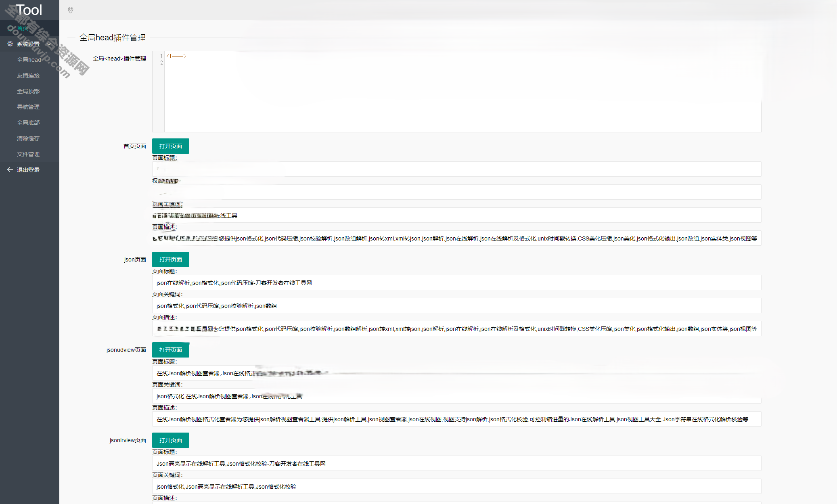Click the 全局<head>插件管理 field label
Screen dimensions: 837x504
[119, 59]
